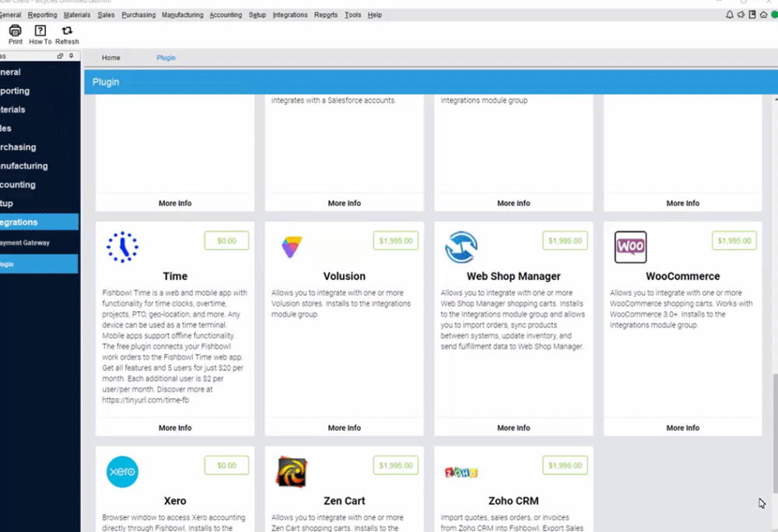Viewport: 778px width, 532px height.
Task: Select Plugin module in sidebar
Action: point(39,264)
